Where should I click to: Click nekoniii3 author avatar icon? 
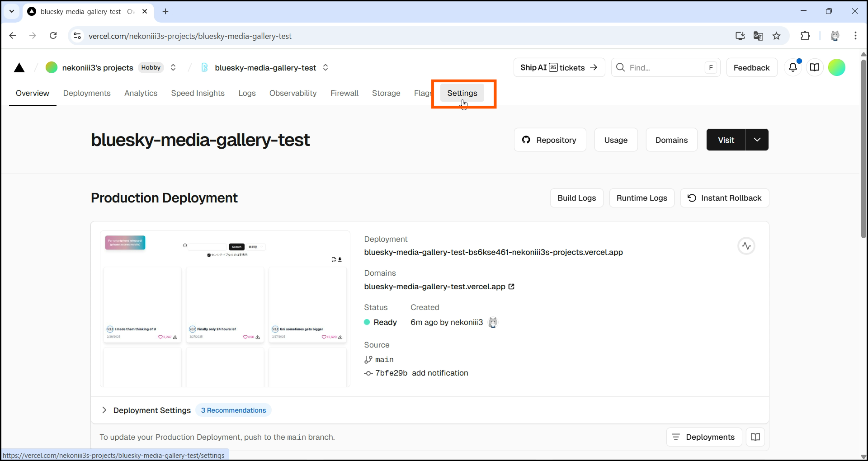[493, 322]
